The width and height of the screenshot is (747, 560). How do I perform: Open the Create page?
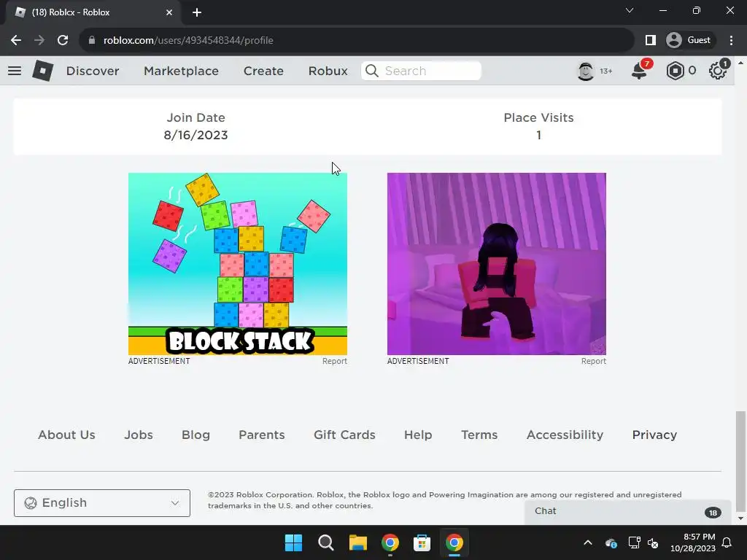[263, 71]
